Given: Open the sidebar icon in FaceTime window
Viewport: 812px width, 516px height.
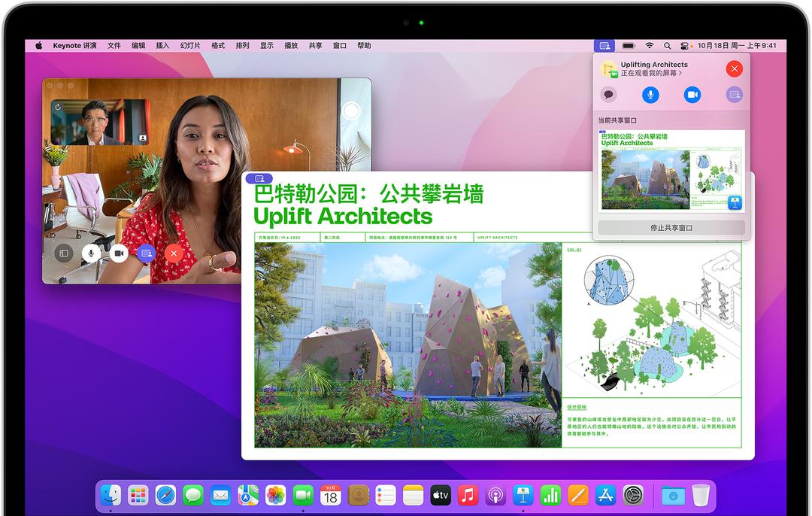Looking at the screenshot, I should (64, 253).
